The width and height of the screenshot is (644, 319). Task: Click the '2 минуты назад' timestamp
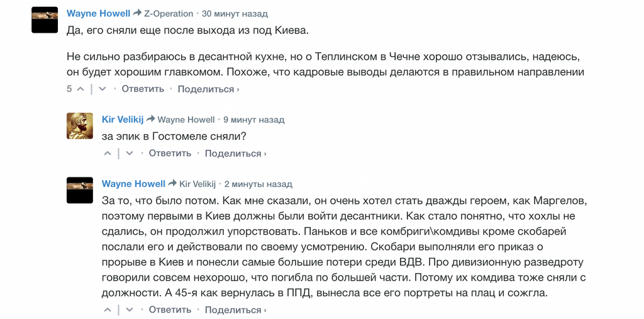point(258,184)
